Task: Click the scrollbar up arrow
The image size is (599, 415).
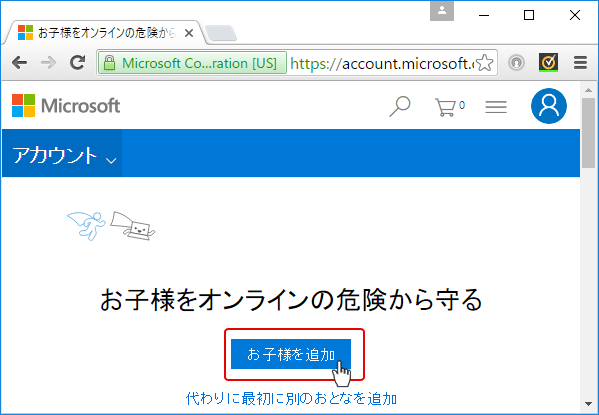Action: pos(588,90)
